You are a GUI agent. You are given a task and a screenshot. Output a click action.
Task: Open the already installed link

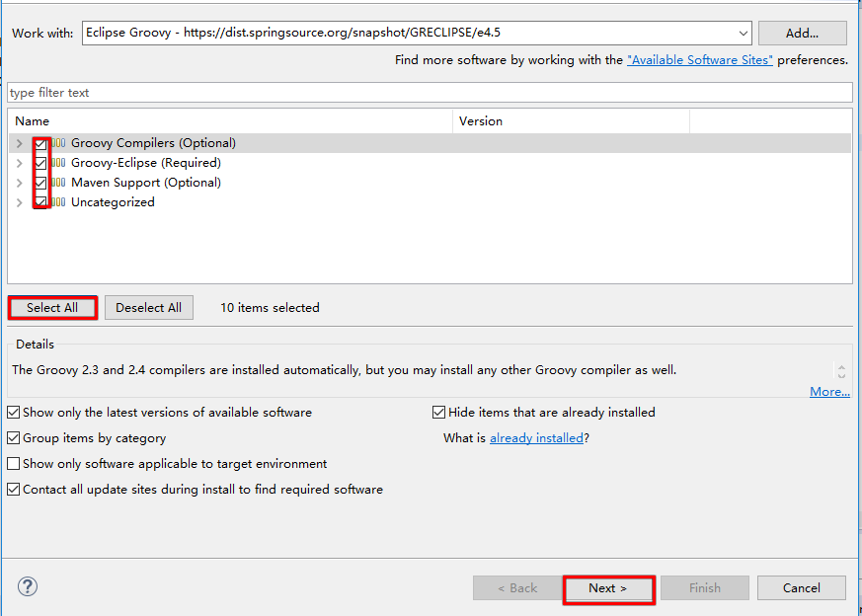(x=536, y=438)
